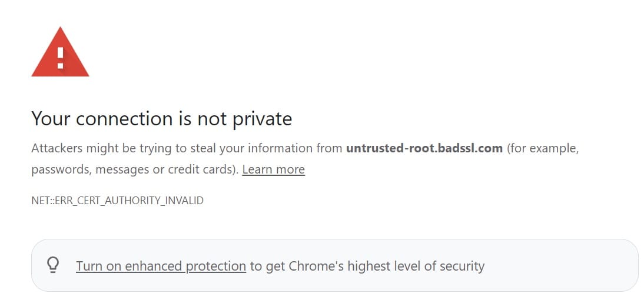Click the word "Your" in the heading
This screenshot has width=644, height=300.
[x=50, y=119]
